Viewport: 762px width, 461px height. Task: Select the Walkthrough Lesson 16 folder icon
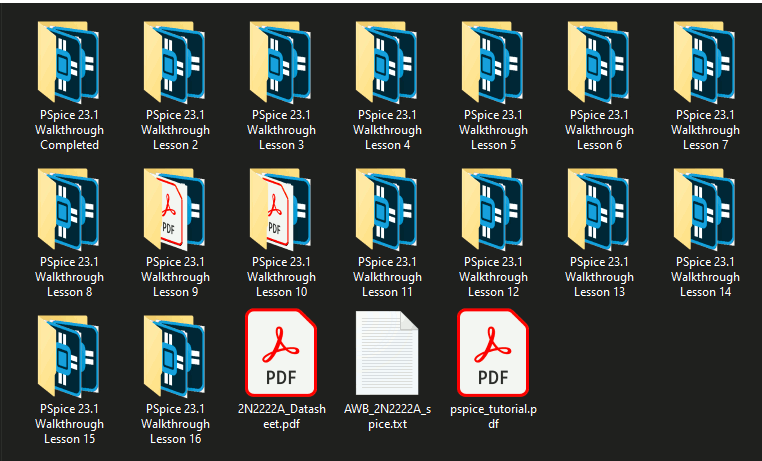(174, 356)
